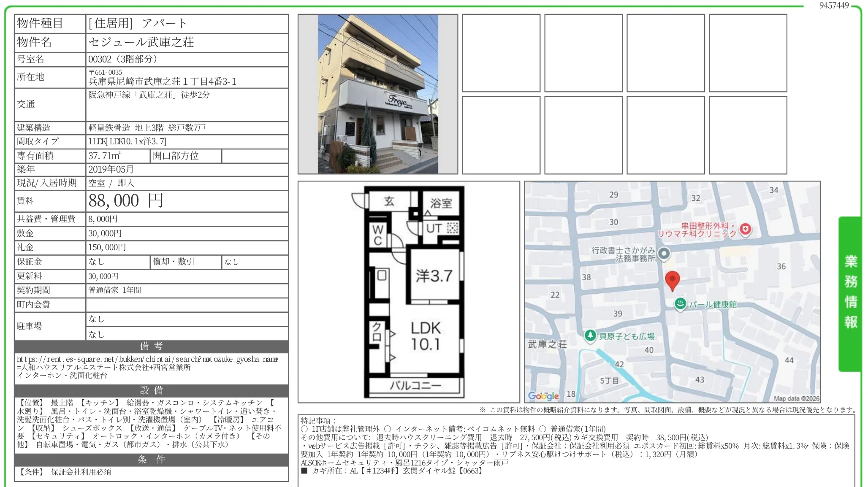868x487 pixels.
Task: Click the 礼金 value 150,000円
Action: [x=107, y=247]
